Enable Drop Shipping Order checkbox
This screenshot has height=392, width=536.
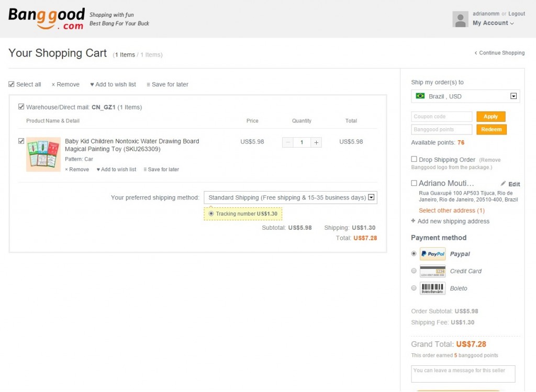coord(414,159)
